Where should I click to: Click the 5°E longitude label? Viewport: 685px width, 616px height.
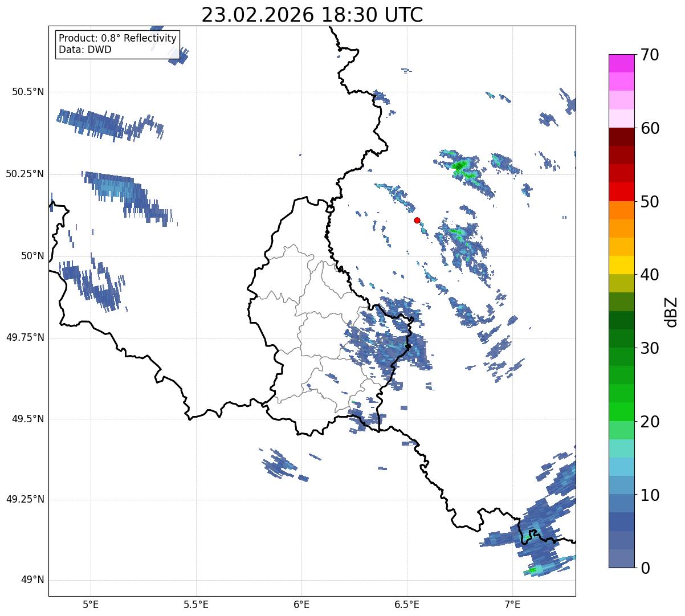point(91,604)
